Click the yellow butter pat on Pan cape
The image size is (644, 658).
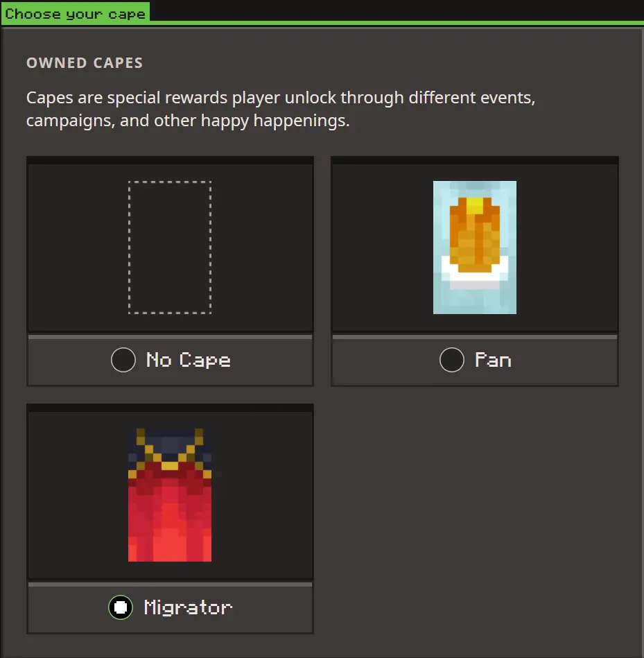coord(474,205)
